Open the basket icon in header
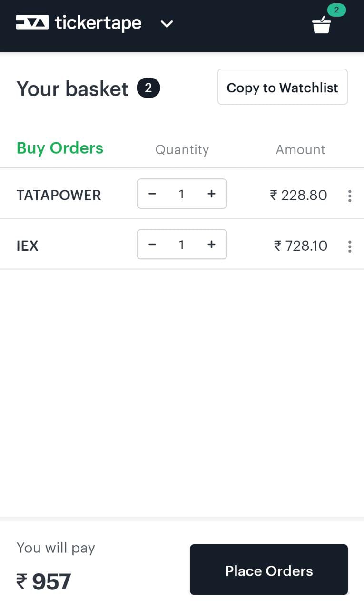The height and width of the screenshot is (609, 364). [x=322, y=25]
